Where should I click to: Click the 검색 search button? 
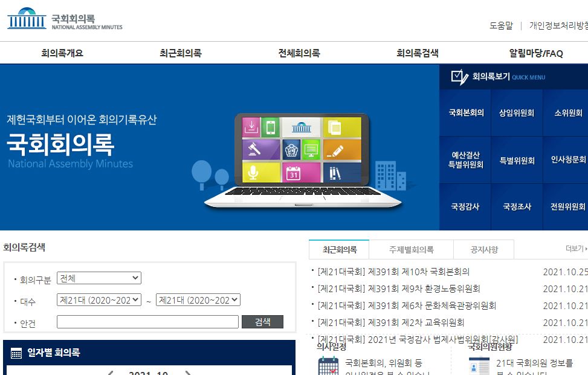pyautogui.click(x=262, y=322)
